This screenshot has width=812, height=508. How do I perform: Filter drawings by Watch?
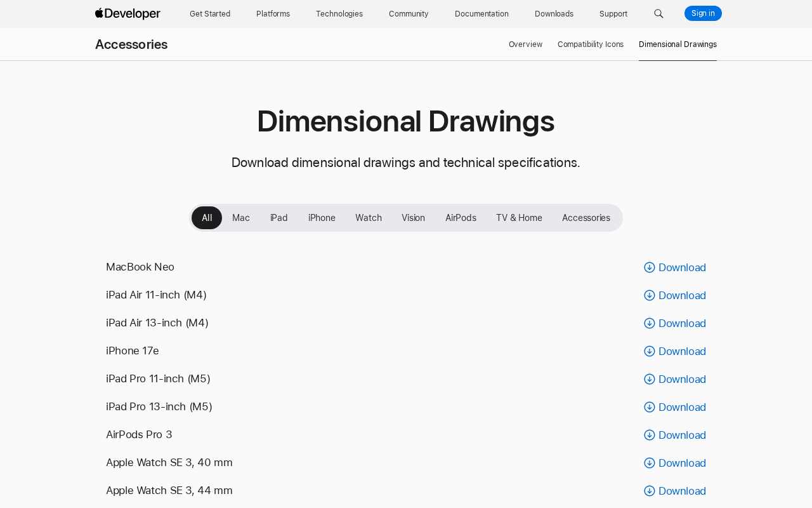click(369, 218)
